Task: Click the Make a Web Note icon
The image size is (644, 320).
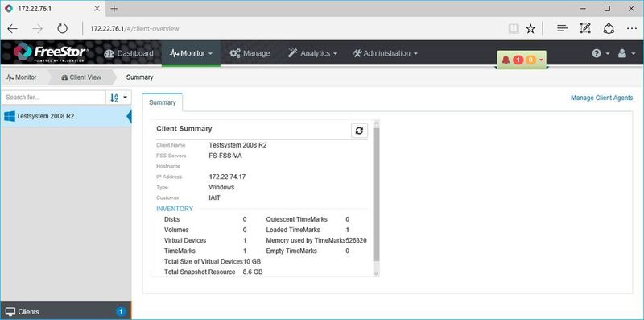Action: [x=585, y=28]
